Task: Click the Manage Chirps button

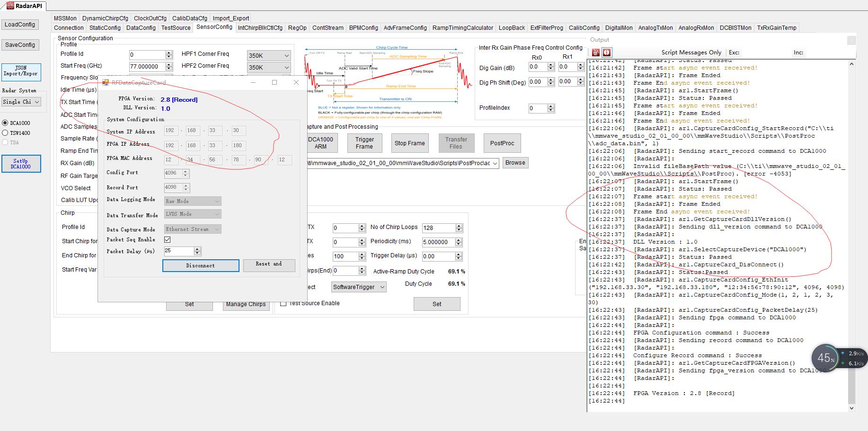Action: pyautogui.click(x=246, y=304)
